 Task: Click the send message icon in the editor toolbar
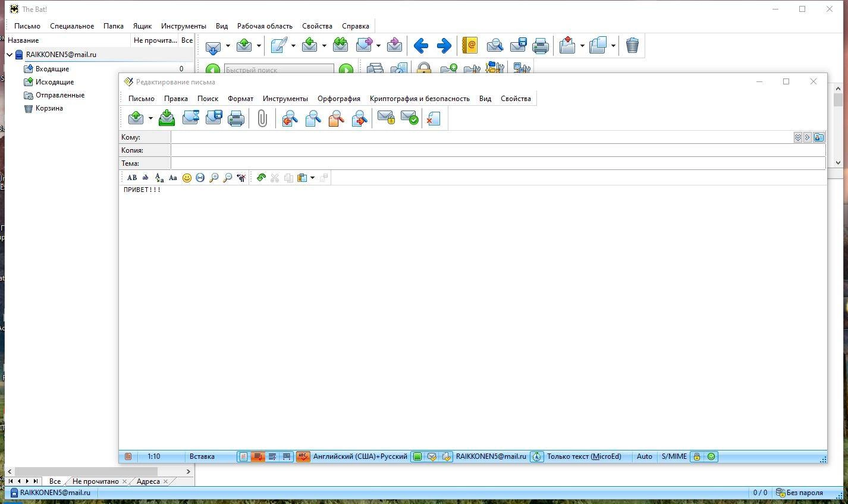point(136,118)
